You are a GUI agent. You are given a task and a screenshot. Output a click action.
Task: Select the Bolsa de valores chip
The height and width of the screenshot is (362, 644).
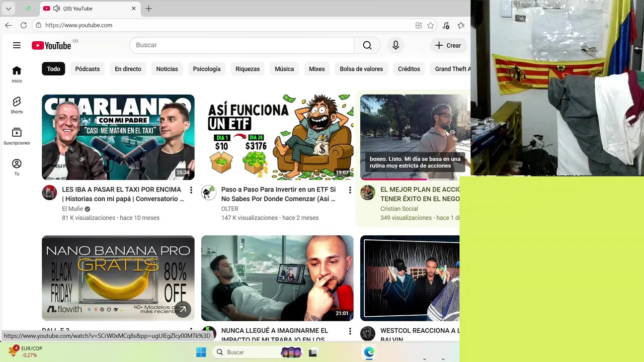361,69
